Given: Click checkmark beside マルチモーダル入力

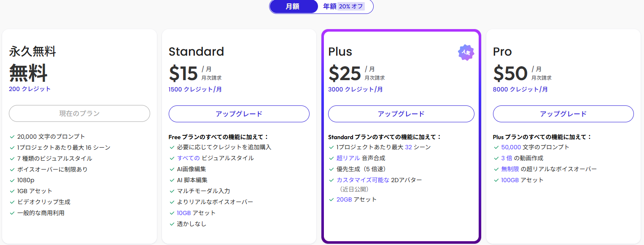Looking at the screenshot, I should tap(172, 191).
